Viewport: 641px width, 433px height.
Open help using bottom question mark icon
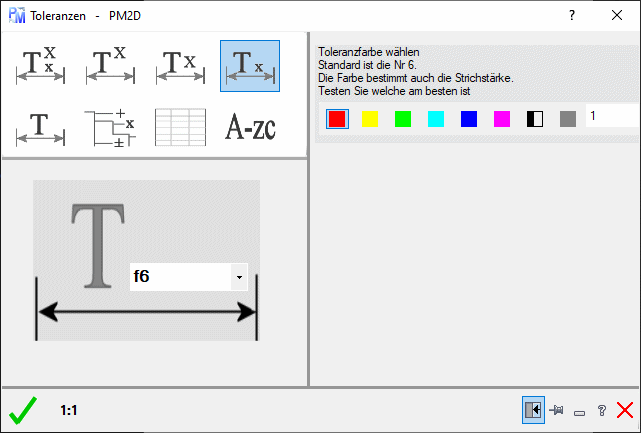(x=602, y=410)
